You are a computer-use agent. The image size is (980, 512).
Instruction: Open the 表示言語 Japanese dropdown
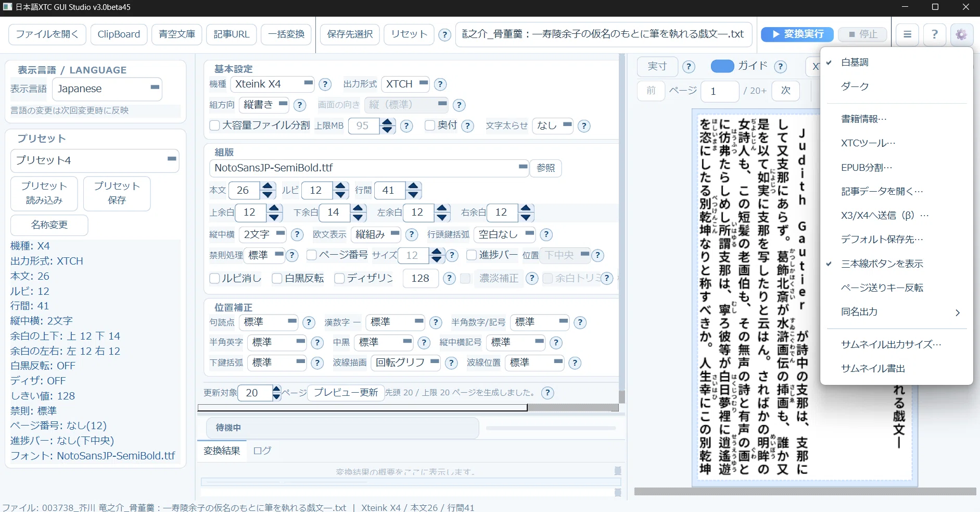coord(107,89)
